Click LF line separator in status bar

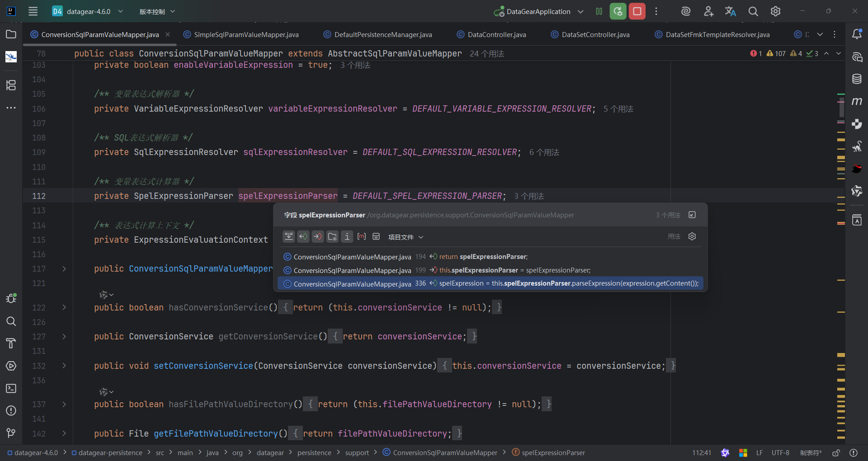(759, 452)
